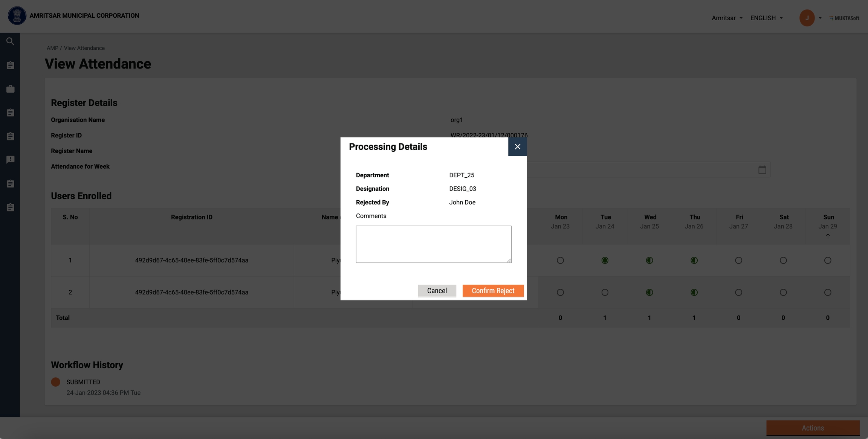Click the sort arrow under Sun Jan 29
Screen dimensions: 868x439
[828, 236]
